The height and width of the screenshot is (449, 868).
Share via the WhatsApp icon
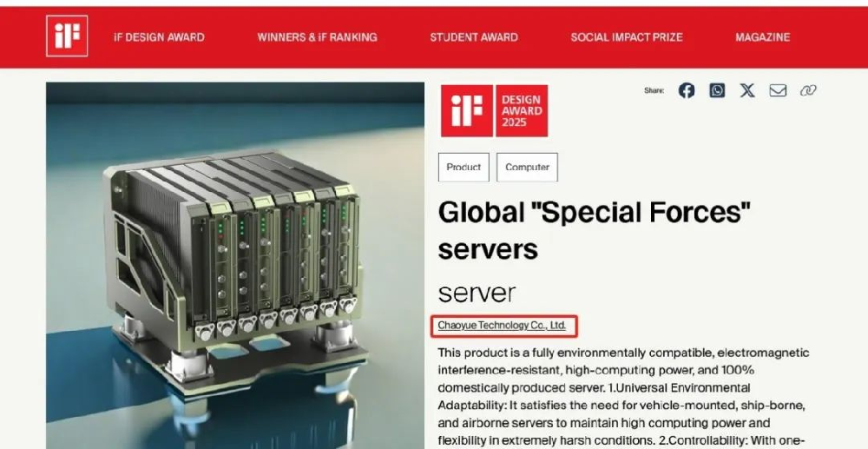coord(717,90)
